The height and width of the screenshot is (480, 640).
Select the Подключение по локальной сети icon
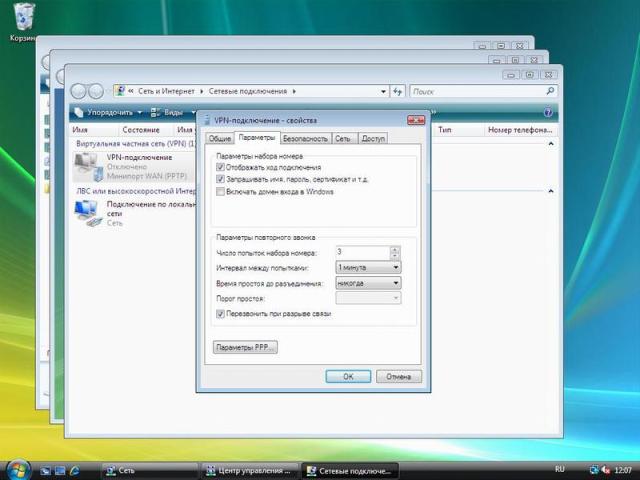(x=88, y=213)
